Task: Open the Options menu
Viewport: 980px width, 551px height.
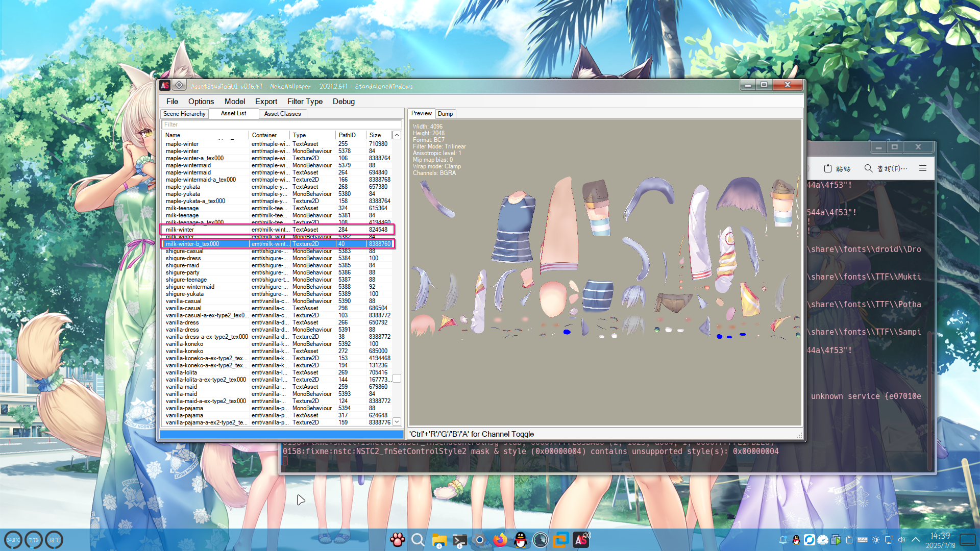Action: click(201, 102)
